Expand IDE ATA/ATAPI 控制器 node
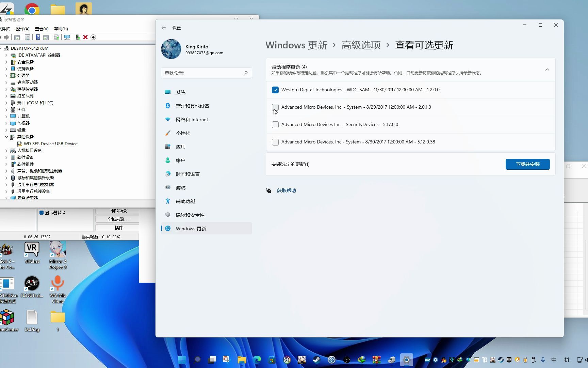The height and width of the screenshot is (368, 588). [6, 55]
